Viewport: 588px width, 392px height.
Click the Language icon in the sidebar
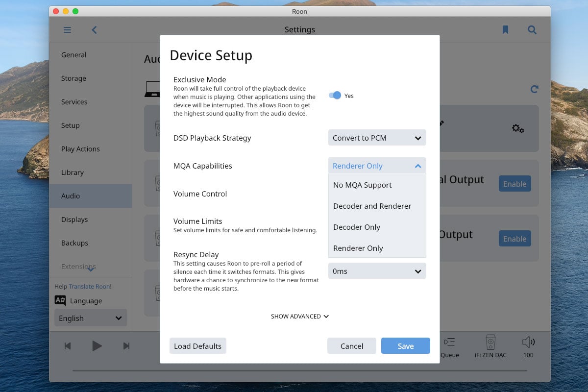pos(60,300)
